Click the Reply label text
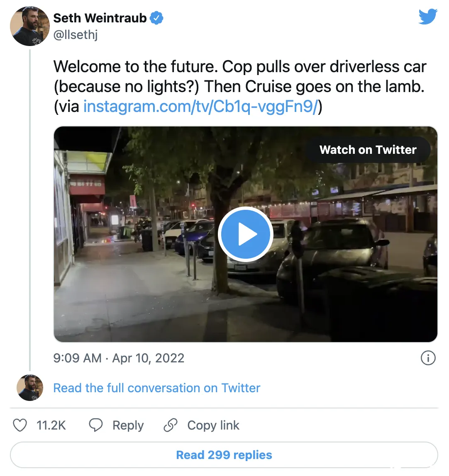The width and height of the screenshot is (449, 476). tap(128, 425)
